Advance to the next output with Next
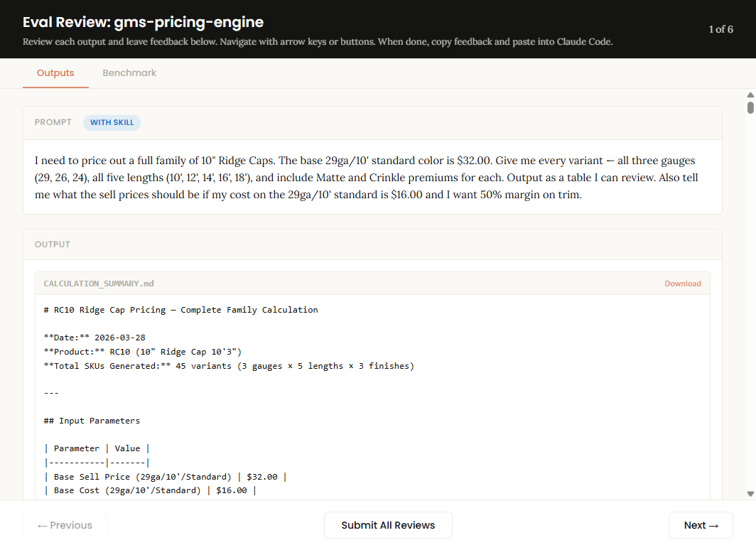 [701, 525]
